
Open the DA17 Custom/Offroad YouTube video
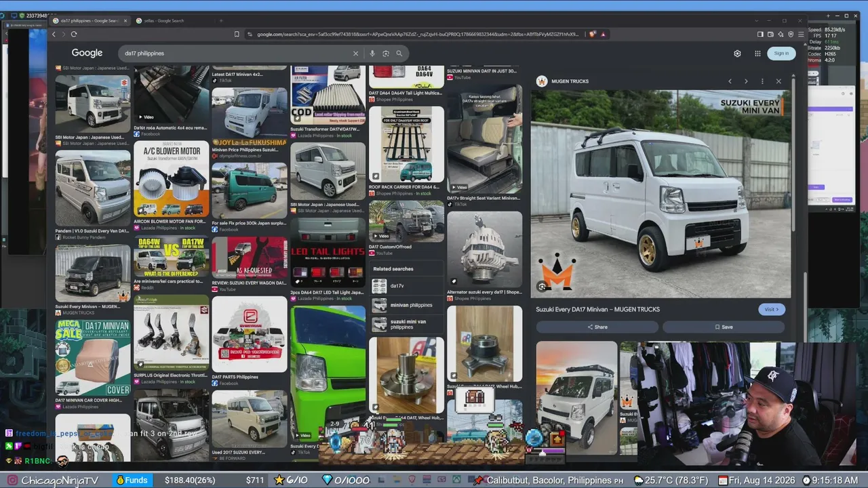tap(406, 221)
